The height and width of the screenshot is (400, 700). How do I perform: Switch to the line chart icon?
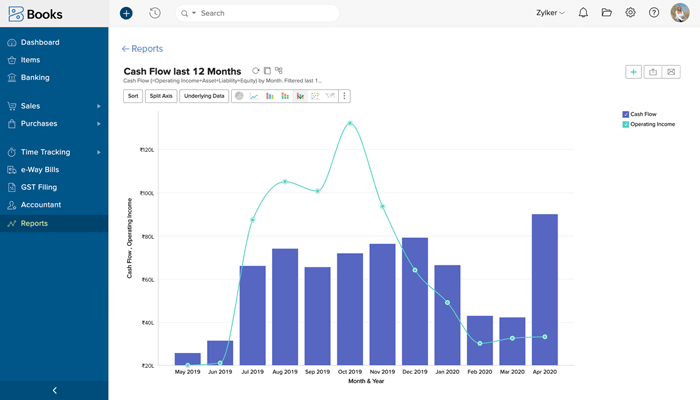coord(254,96)
